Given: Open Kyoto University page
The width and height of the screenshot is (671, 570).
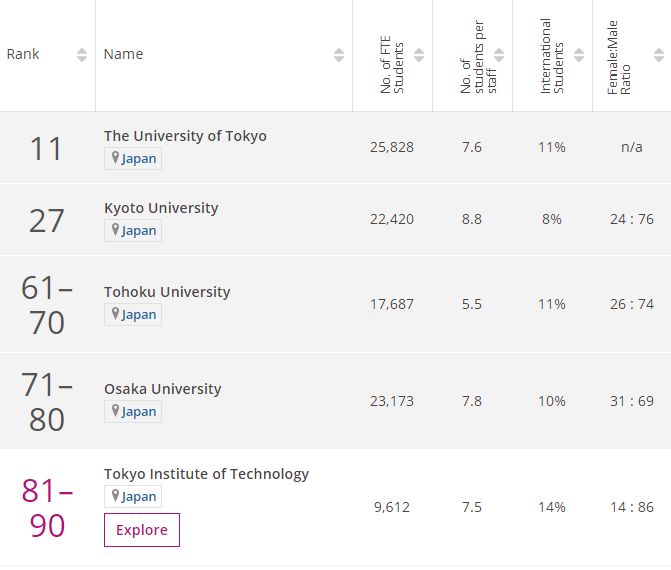Looking at the screenshot, I should tap(161, 208).
